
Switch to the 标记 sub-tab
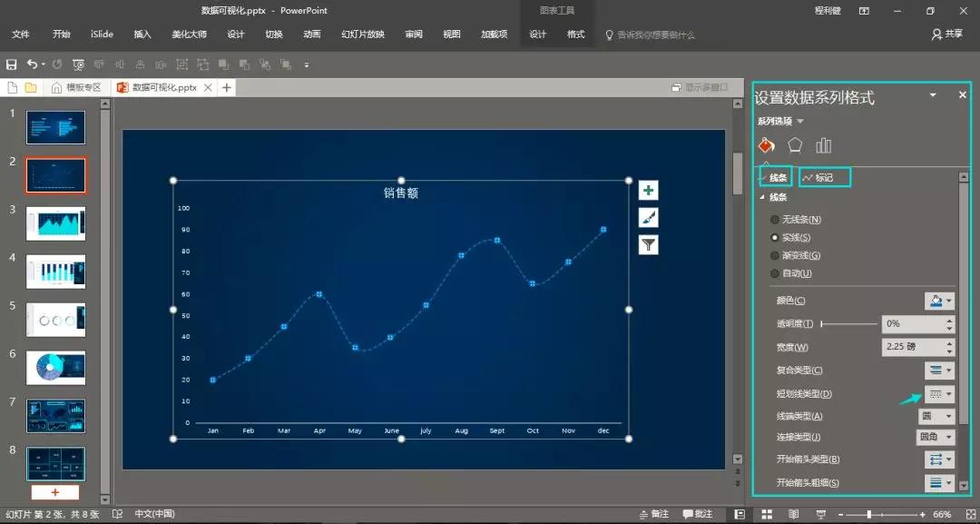[824, 178]
